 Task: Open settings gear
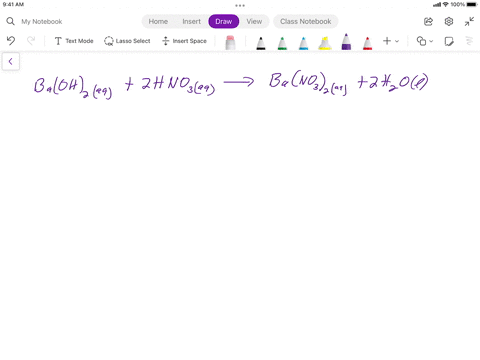click(x=449, y=21)
